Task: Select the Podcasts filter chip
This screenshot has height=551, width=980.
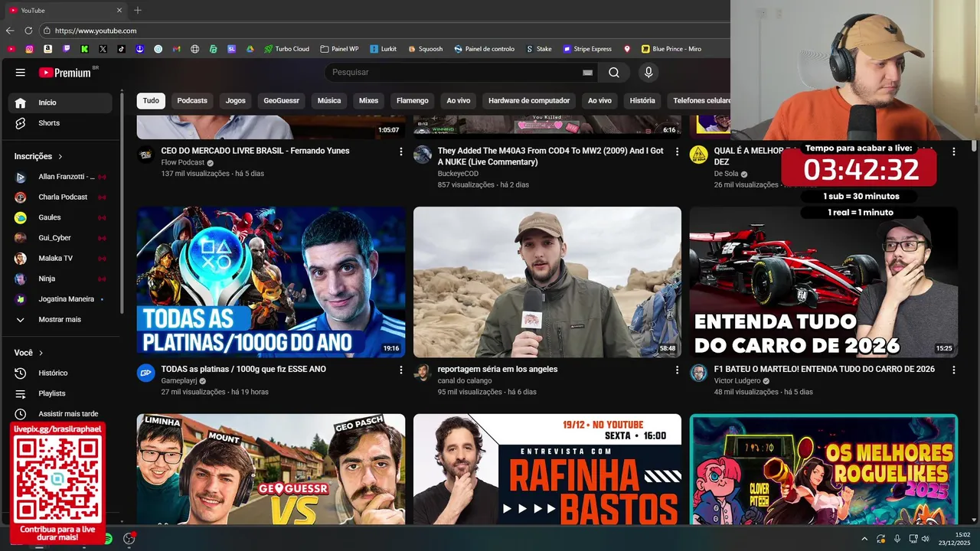Action: pyautogui.click(x=192, y=101)
